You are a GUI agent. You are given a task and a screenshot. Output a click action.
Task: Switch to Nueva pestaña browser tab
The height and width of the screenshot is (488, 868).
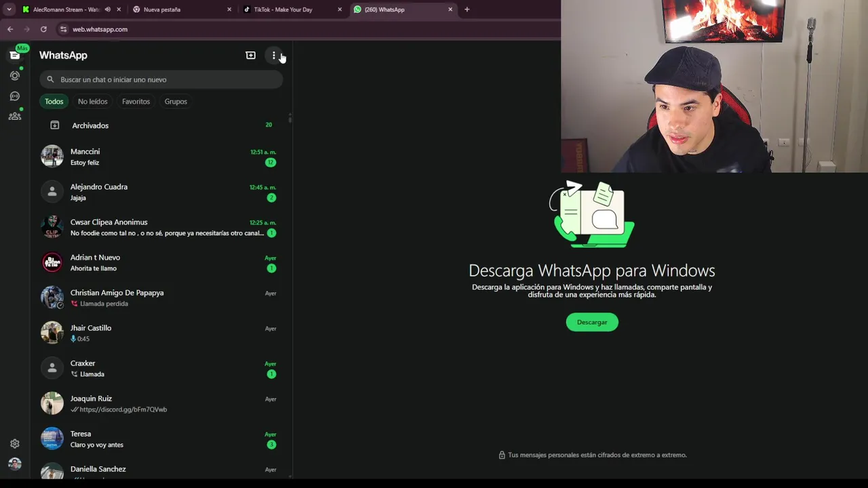tap(182, 9)
